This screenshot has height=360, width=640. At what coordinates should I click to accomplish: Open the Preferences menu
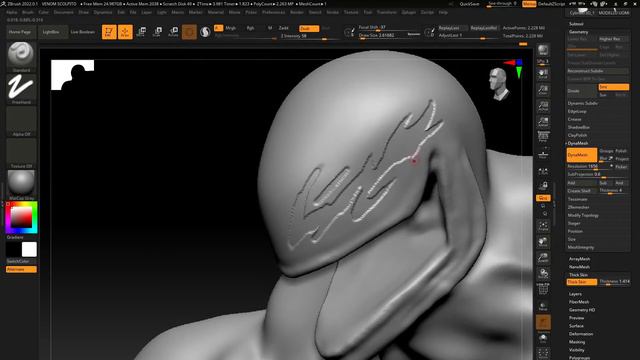273,12
